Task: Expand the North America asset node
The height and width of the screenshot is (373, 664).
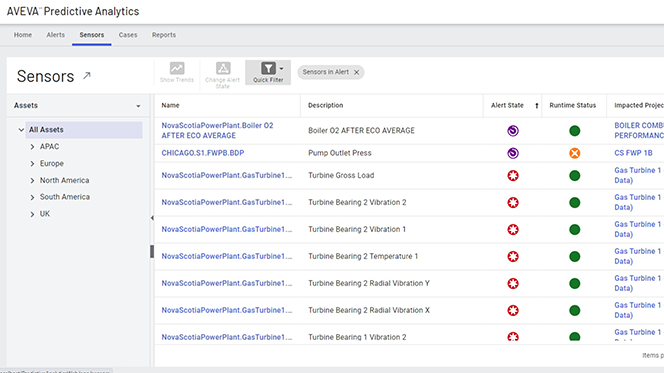Action: point(32,180)
